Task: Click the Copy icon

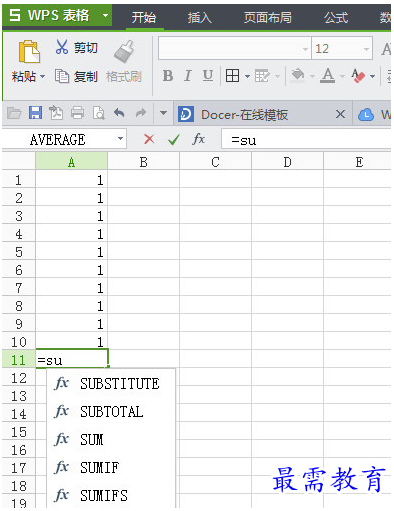Action: [x=62, y=76]
